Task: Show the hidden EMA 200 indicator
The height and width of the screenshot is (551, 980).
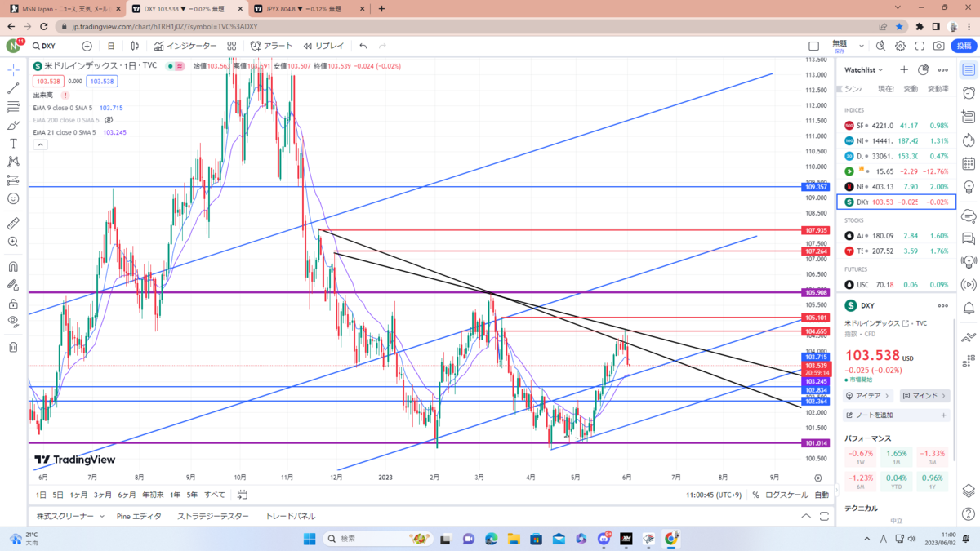Action: [x=109, y=120]
